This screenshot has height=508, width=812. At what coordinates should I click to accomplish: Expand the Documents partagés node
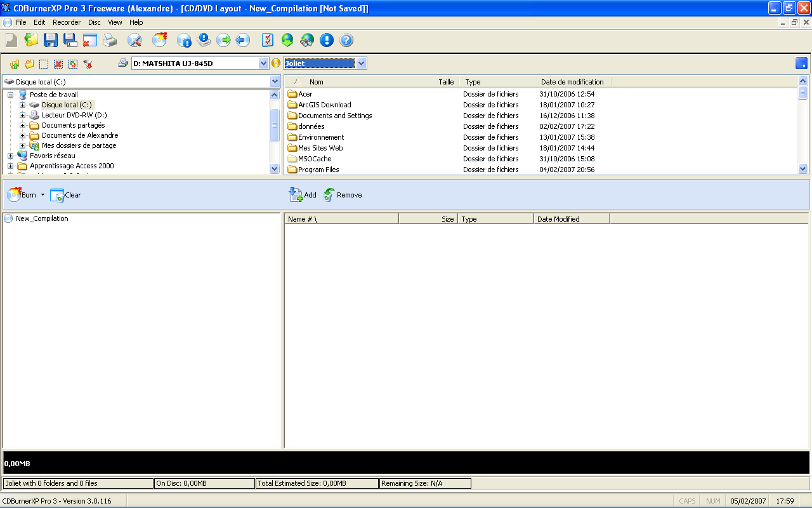click(x=22, y=125)
